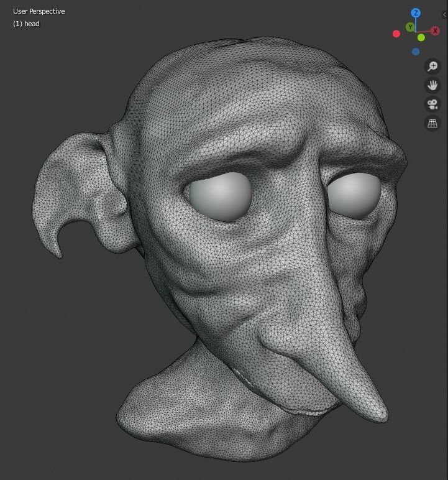Screen dimensions: 448x480
Task: Click the tip of the long nose
Action: pos(380,415)
